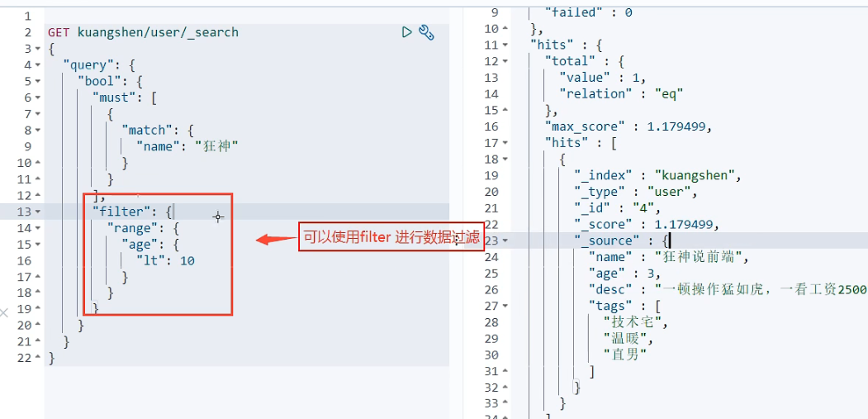Collapse the "must" array fold arrow
868x419 pixels.
pos(38,98)
